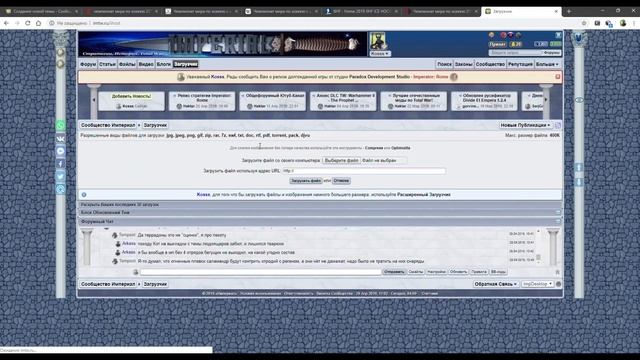Open the Обратная Связь dropdown
Image resolution: width=640 pixels, height=360 pixels.
click(x=496, y=284)
